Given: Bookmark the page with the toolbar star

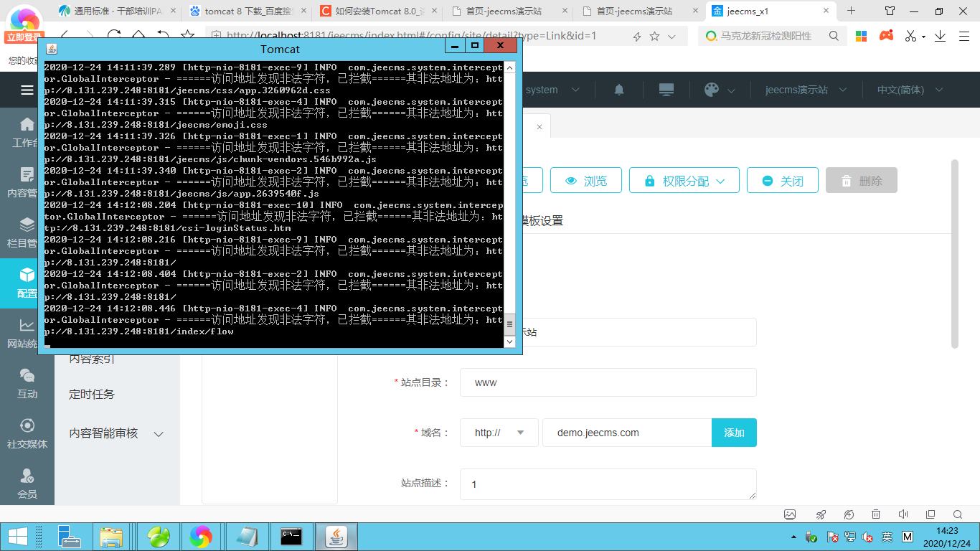Looking at the screenshot, I should tap(188, 36).
